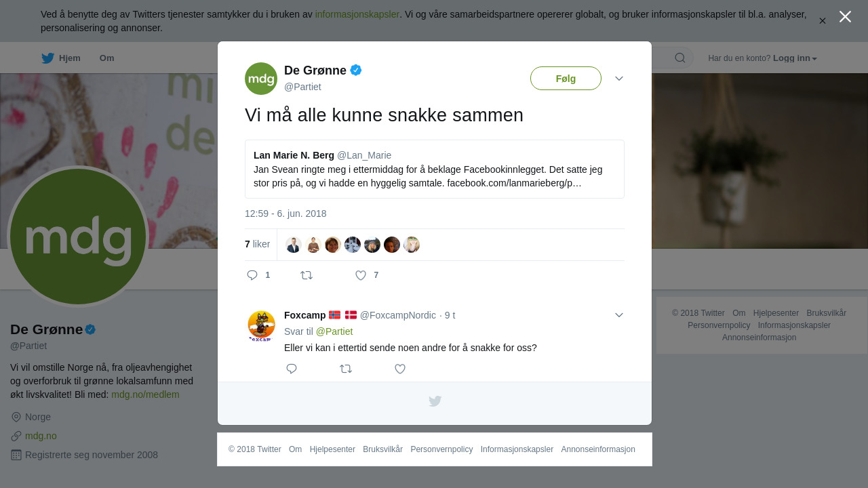
Task: Like the Foxcamp reply
Action: click(x=400, y=369)
